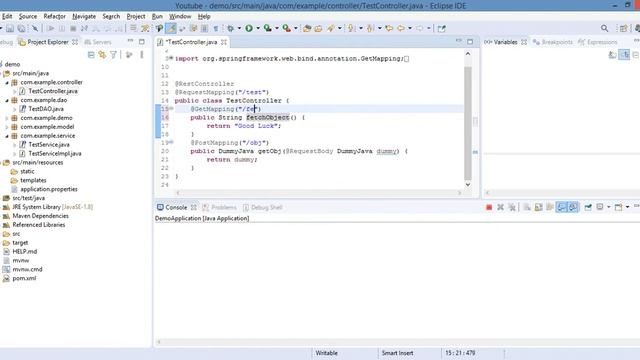Switch to the Servers tab
The height and width of the screenshot is (360, 640).
[x=98, y=42]
